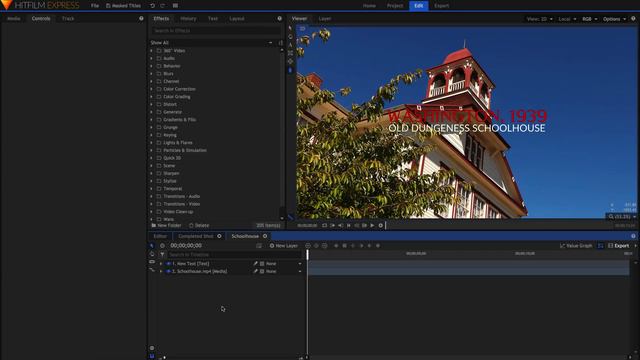This screenshot has width=640, height=360.
Task: Select the Keying effects folder
Action: click(x=170, y=135)
